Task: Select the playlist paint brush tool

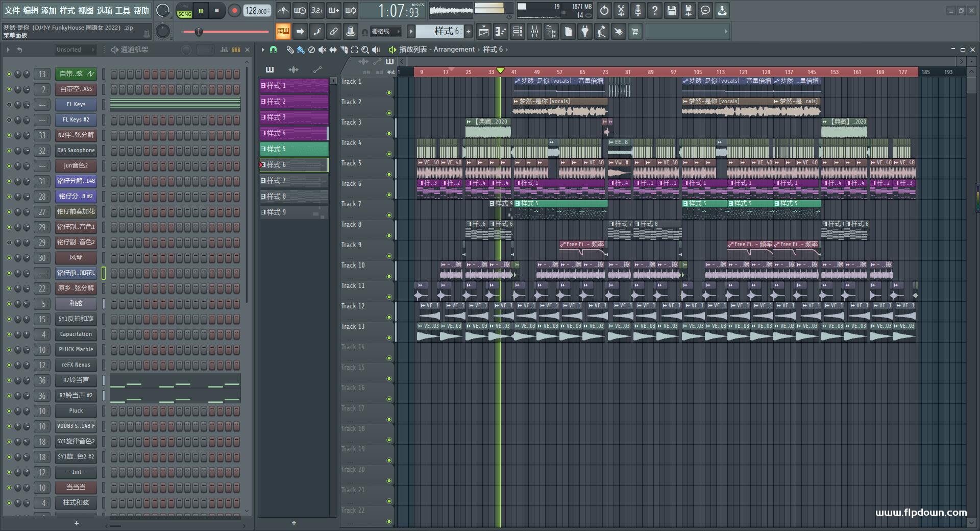Action: click(x=301, y=50)
